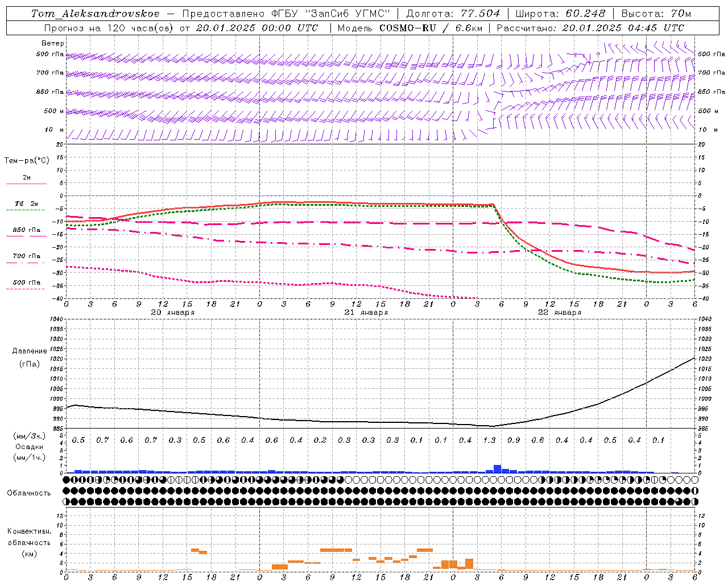Select the date label 22 января
The image size is (728, 582).
(x=560, y=313)
